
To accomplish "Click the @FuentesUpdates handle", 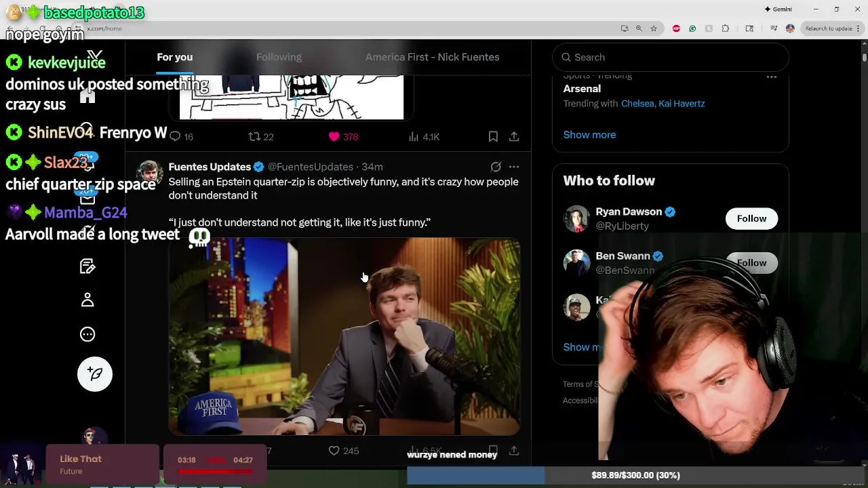I will tap(311, 167).
